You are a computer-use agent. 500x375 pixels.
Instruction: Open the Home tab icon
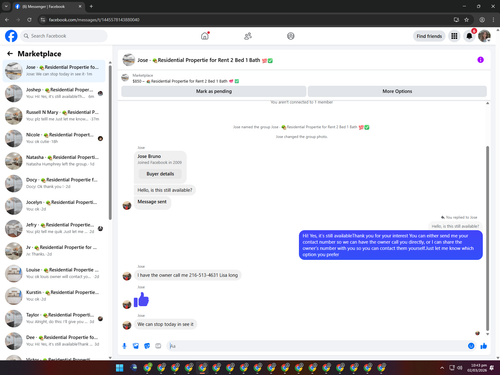click(x=205, y=36)
